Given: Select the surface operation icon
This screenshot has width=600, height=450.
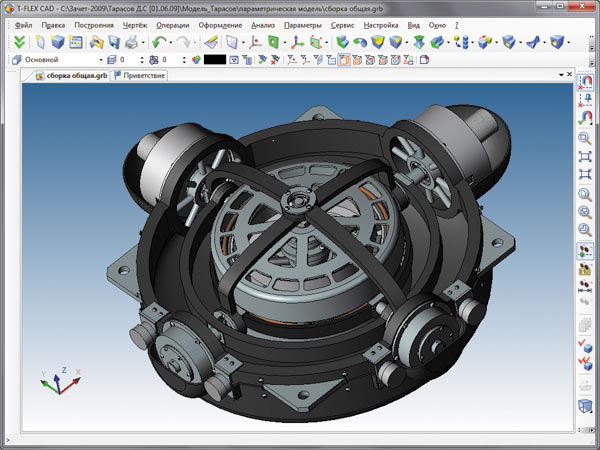Looking at the screenshot, I should tap(533, 42).
